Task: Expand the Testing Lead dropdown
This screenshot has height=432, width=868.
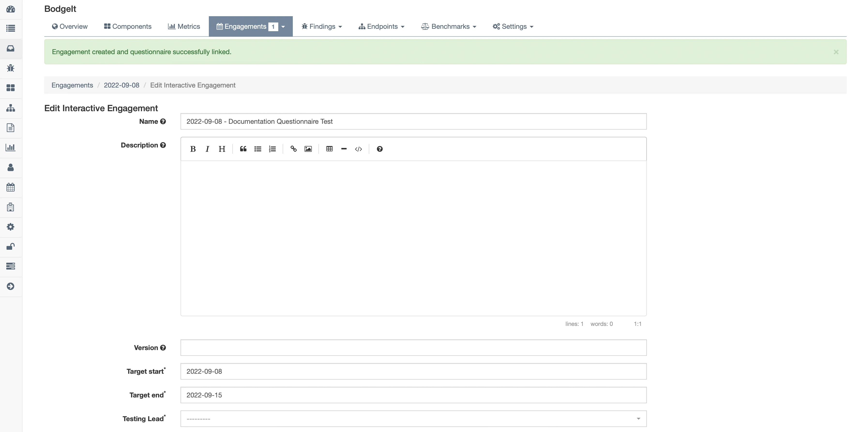Action: 413,418
